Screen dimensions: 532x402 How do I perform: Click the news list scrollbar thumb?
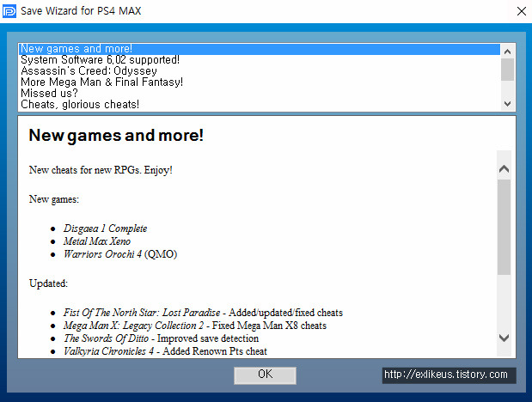click(x=508, y=70)
